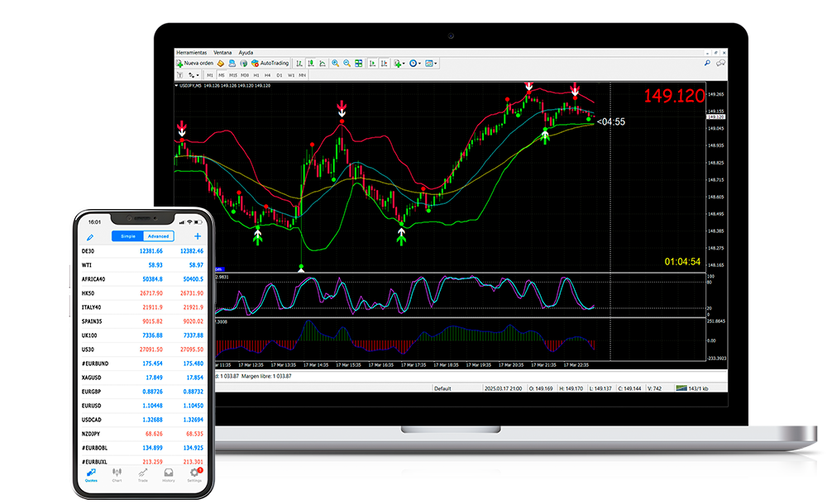Select the H1 timeframe button
The height and width of the screenshot is (504, 827).
pyautogui.click(x=256, y=74)
